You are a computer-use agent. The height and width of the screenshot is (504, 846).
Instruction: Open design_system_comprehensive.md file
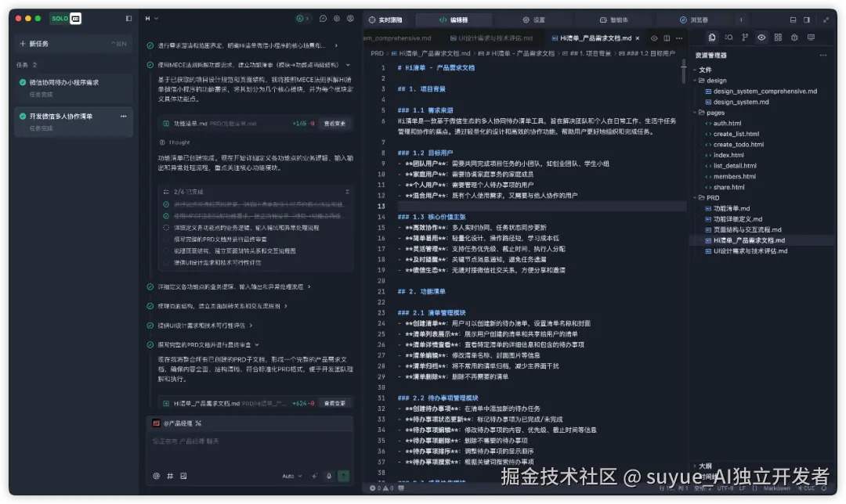click(x=761, y=91)
